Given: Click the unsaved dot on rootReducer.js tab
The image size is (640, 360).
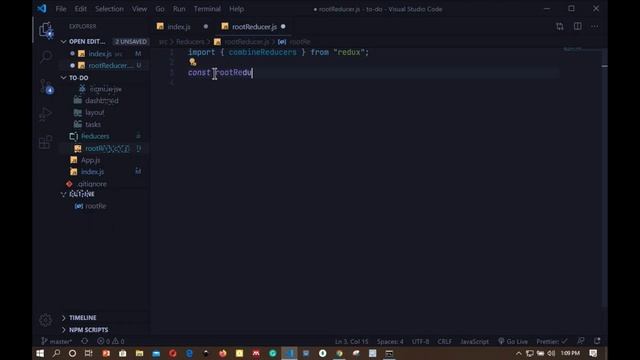Looking at the screenshot, I should (x=283, y=27).
